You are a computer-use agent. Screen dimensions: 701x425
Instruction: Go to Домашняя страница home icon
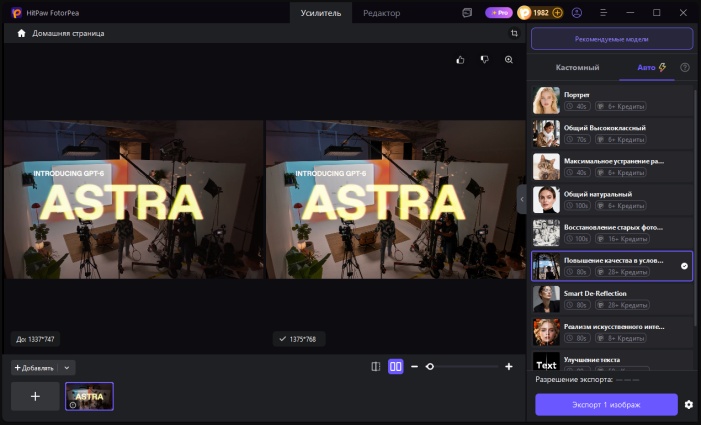[21, 33]
